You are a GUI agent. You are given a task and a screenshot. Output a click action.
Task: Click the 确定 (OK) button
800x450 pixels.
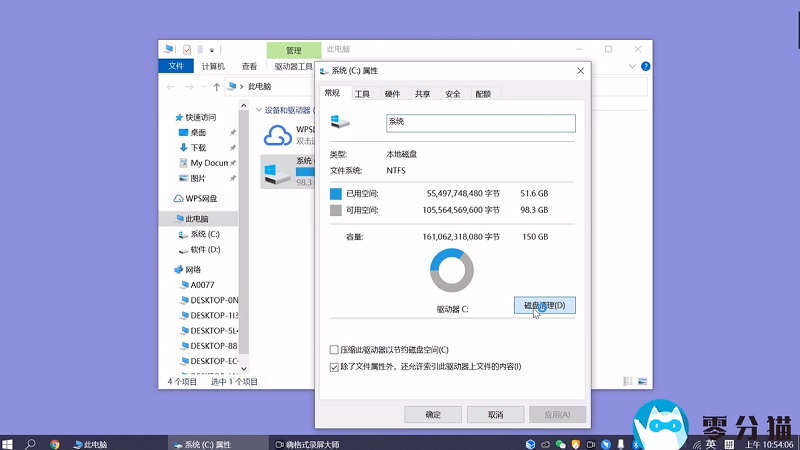(x=432, y=414)
